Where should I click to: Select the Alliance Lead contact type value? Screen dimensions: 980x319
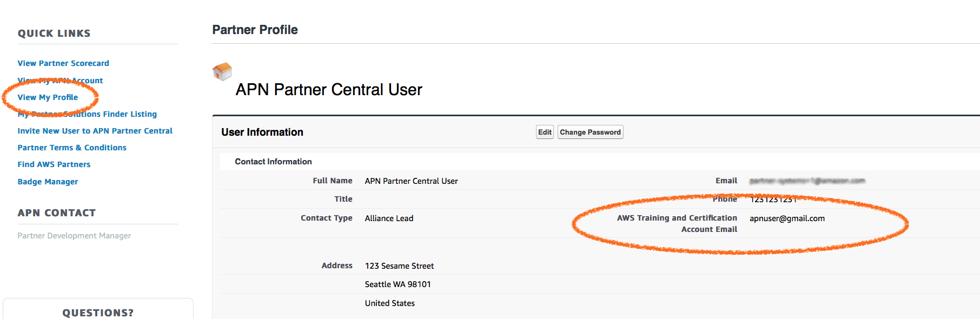point(389,218)
